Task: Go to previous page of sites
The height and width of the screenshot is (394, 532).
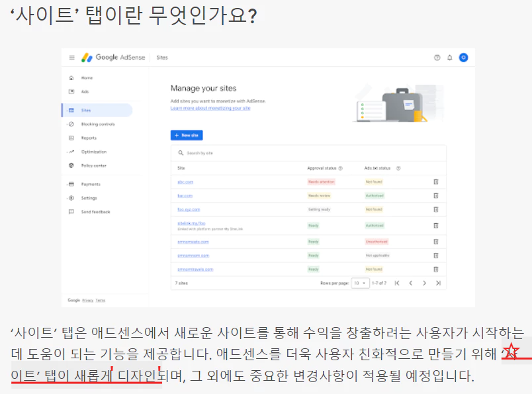Action: pos(410,283)
